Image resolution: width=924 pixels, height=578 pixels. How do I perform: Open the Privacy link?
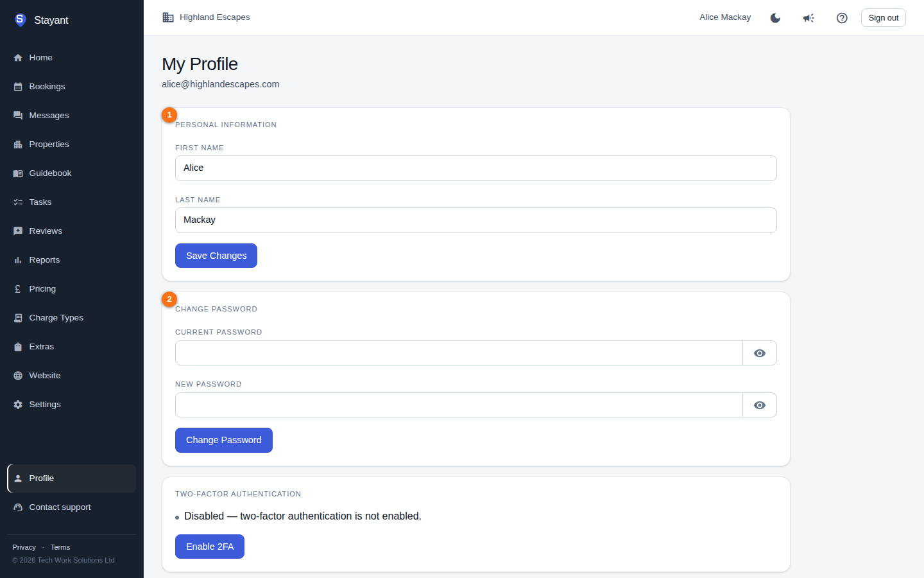point(24,547)
